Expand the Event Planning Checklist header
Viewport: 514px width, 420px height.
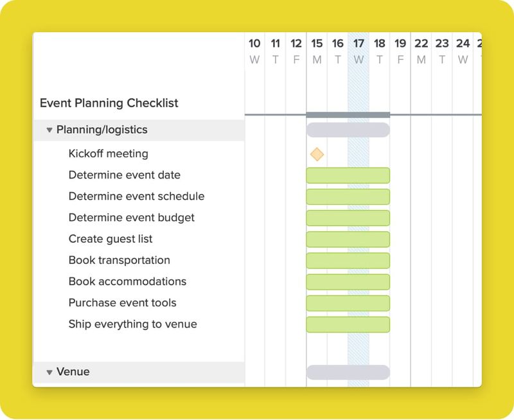pyautogui.click(x=109, y=103)
